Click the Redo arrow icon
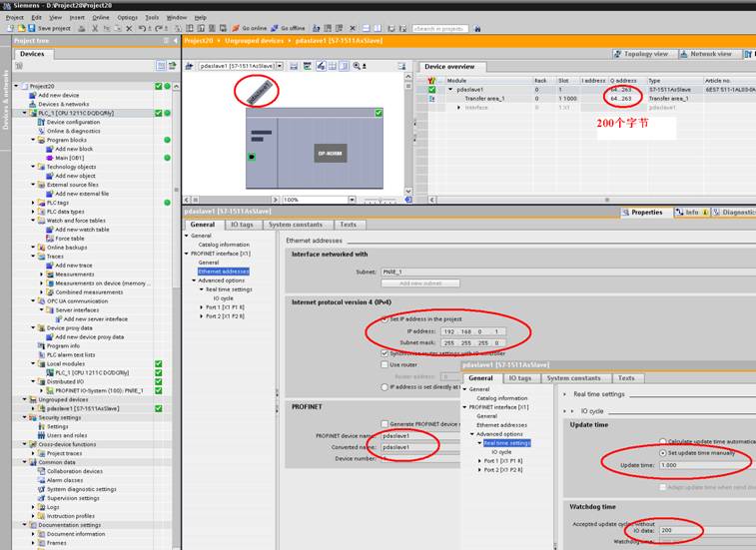 (159, 28)
